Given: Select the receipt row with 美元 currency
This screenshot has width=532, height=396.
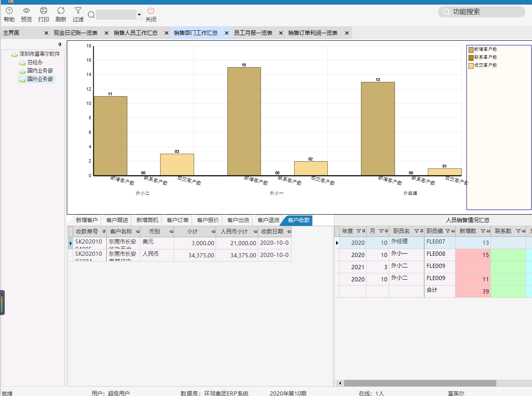Looking at the screenshot, I should 179,243.
